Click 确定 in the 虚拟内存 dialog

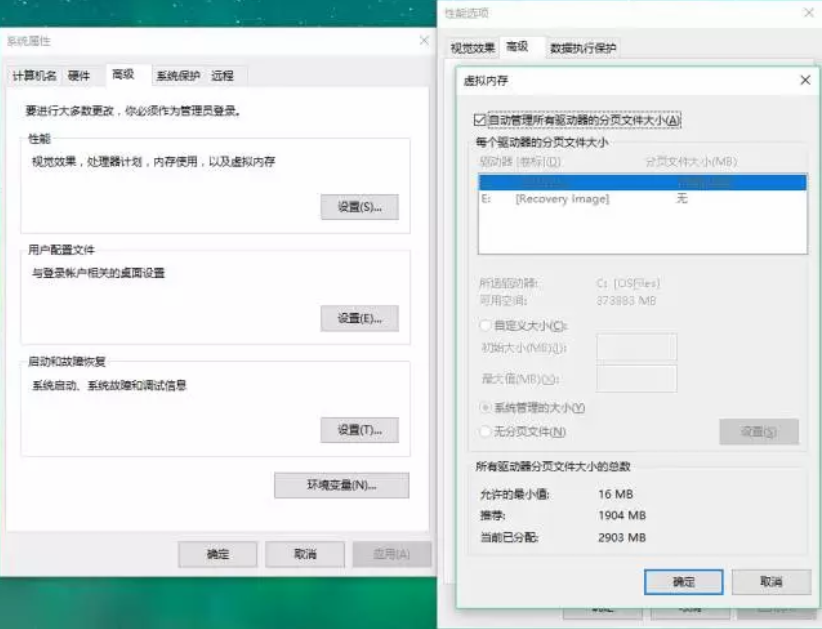(683, 582)
